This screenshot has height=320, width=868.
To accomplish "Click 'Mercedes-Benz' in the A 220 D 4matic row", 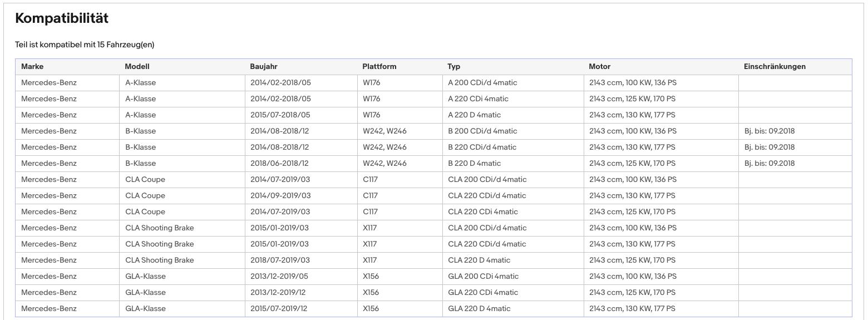I will pos(49,115).
